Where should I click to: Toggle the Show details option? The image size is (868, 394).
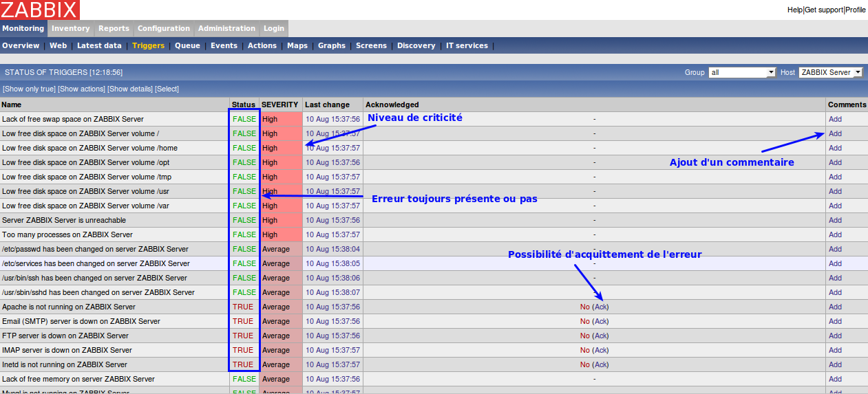click(130, 89)
